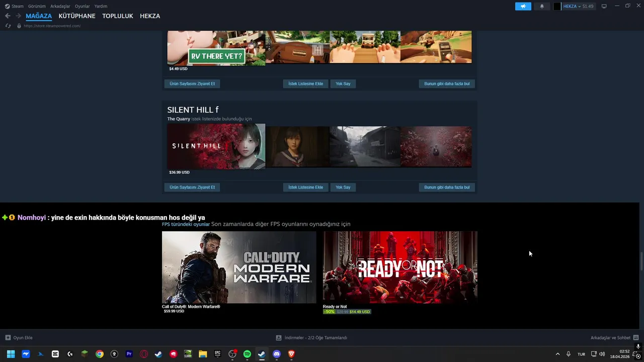The image size is (644, 362).
Task: Show hidden system tray icons
Action: tap(557, 354)
